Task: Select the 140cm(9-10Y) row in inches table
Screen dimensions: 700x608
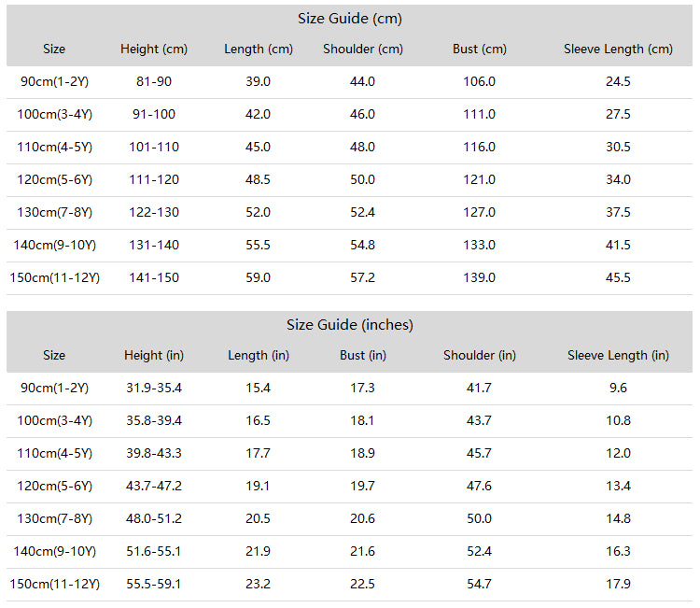Action: 350,552
